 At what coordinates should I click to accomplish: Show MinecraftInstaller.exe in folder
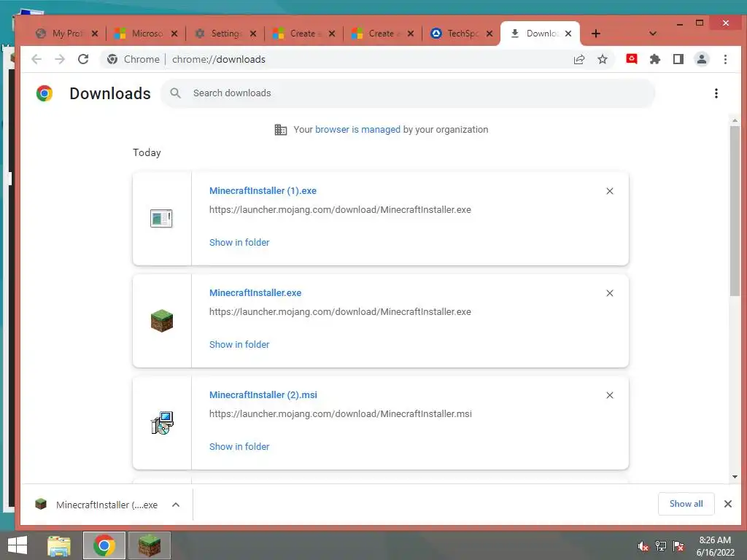239,345
